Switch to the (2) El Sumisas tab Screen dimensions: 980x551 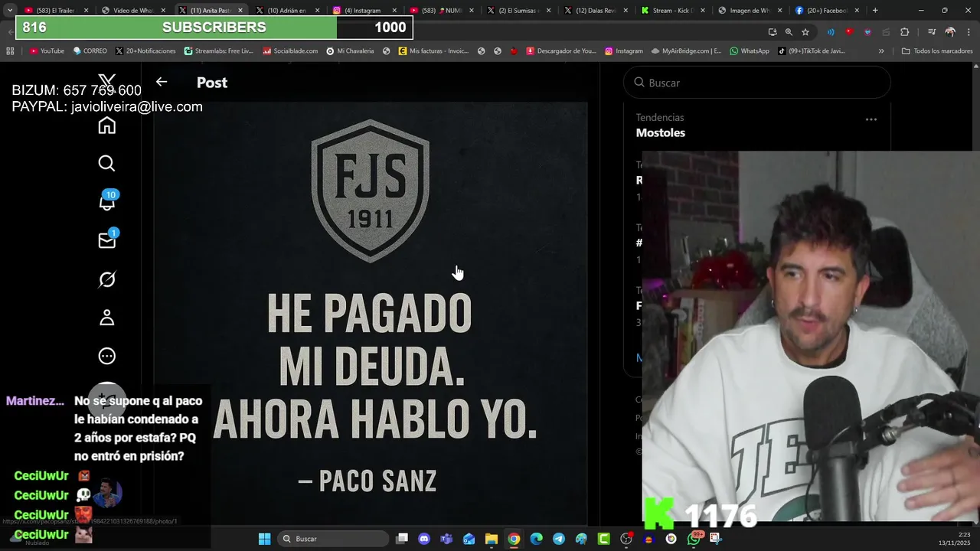point(518,11)
